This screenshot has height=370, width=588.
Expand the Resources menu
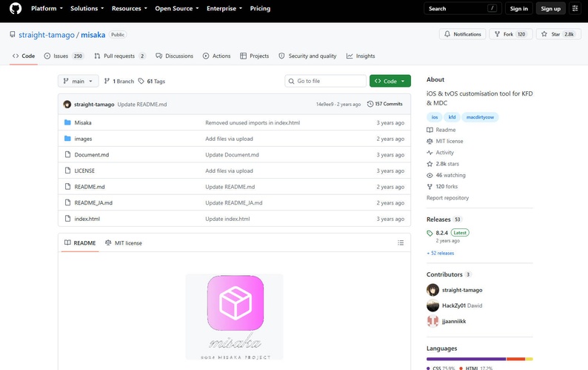[x=130, y=8]
